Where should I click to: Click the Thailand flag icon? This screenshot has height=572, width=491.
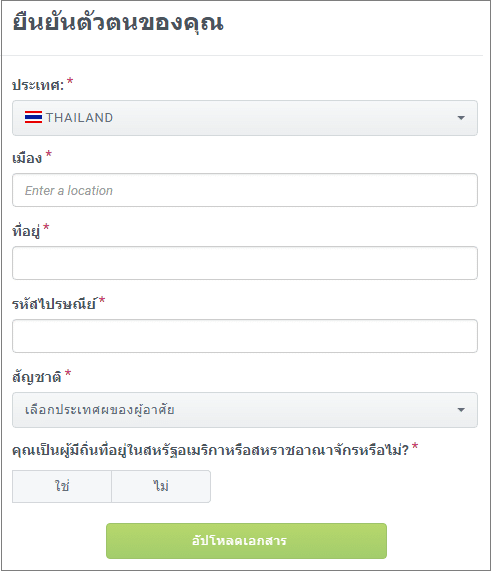tap(33, 117)
